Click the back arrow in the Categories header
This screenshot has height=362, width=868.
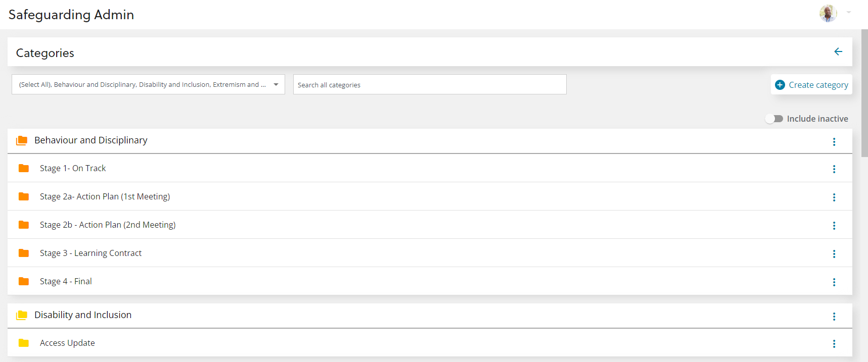point(838,51)
